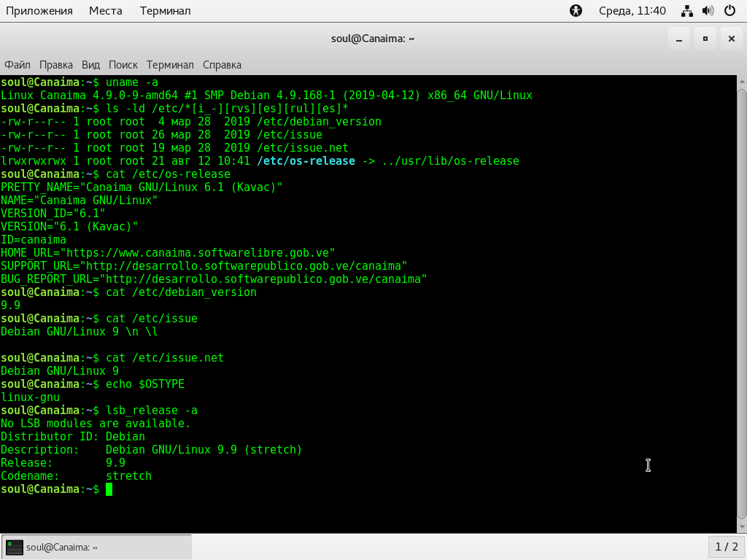This screenshot has width=747, height=560.
Task: Open the Места panel menu
Action: [x=105, y=10]
